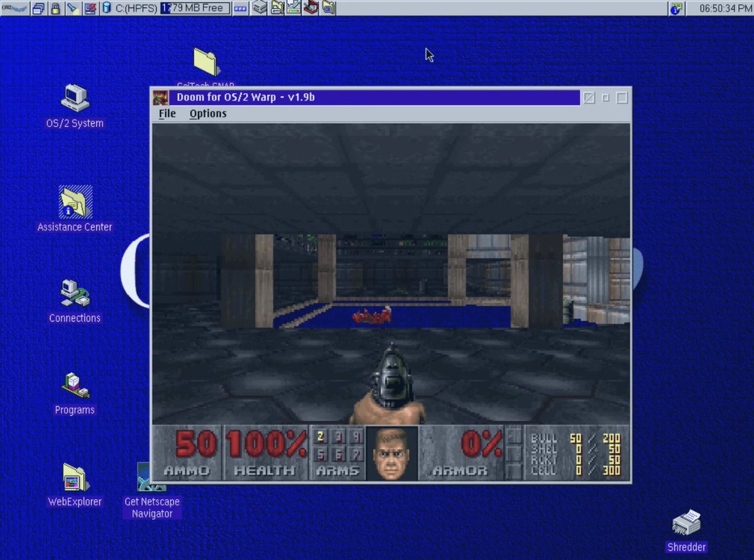Open the chart monitor tray icon in WarpCenter
The image size is (754, 560).
[293, 8]
